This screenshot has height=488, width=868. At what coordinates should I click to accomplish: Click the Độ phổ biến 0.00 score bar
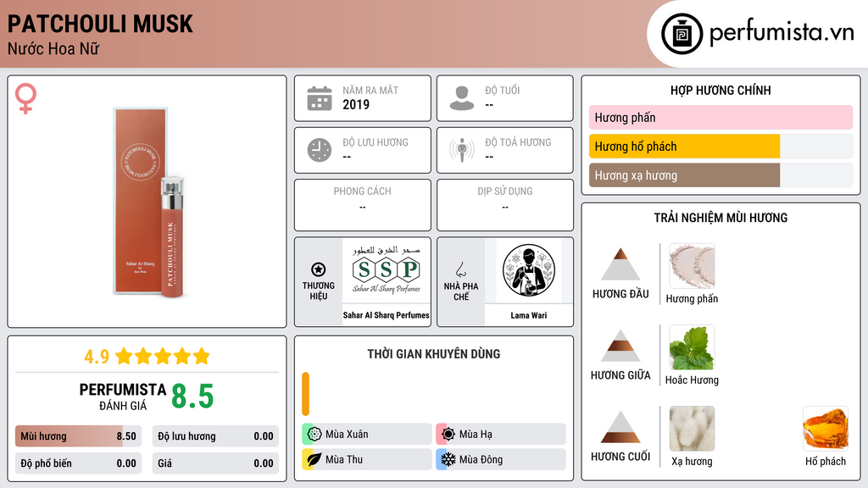click(x=78, y=463)
